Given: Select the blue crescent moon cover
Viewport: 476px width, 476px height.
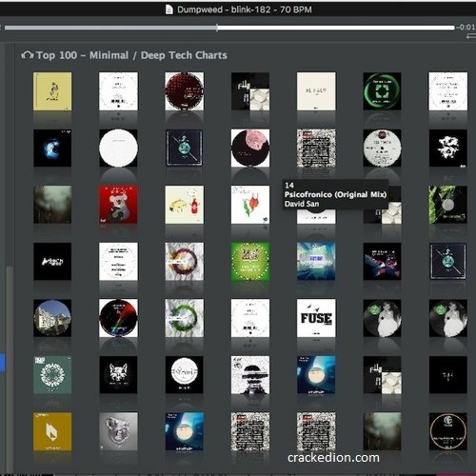Looking at the screenshot, I should click(52, 149).
